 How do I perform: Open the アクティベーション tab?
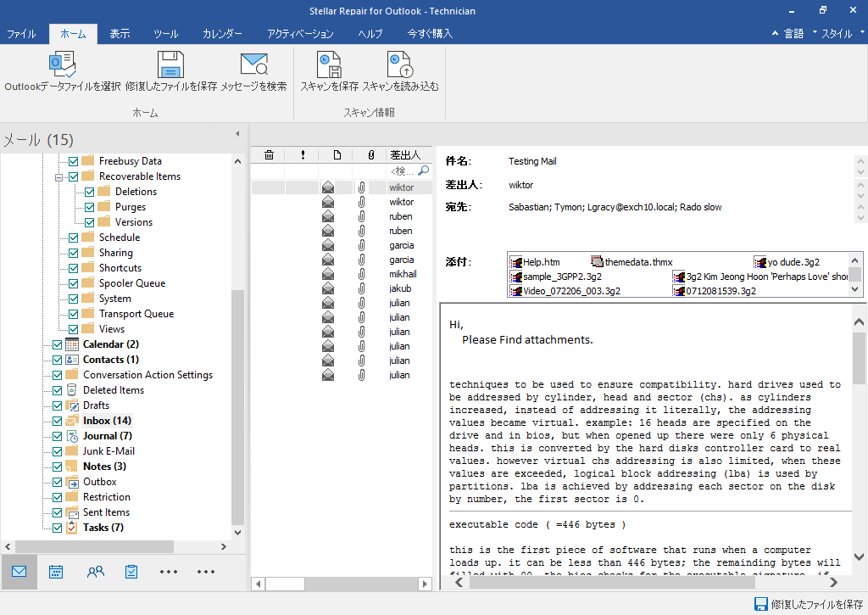[x=300, y=34]
